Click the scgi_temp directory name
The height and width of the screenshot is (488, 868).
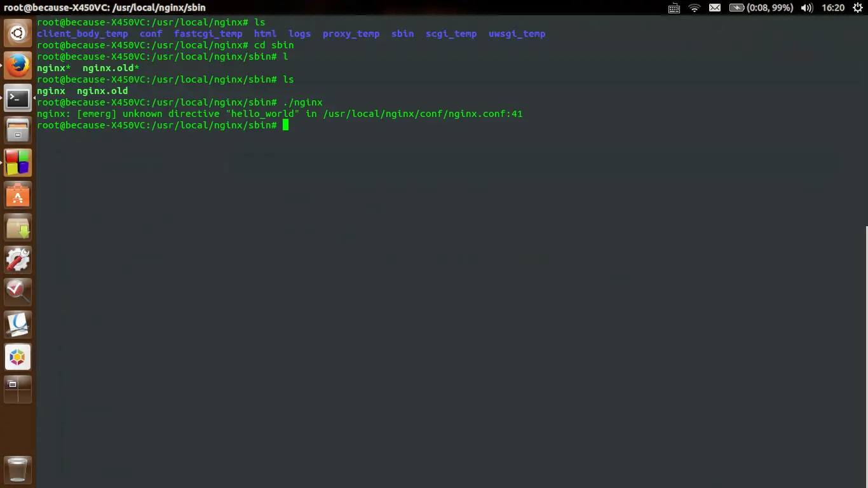pyautogui.click(x=451, y=34)
